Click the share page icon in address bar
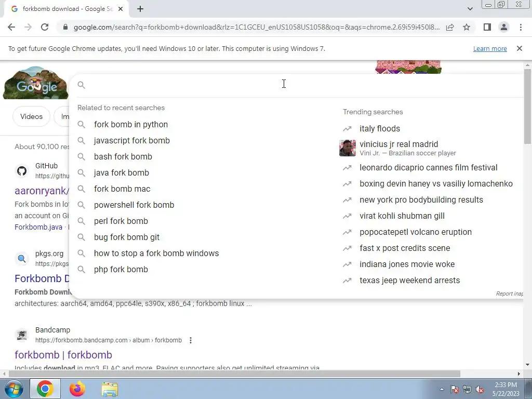 [450, 27]
